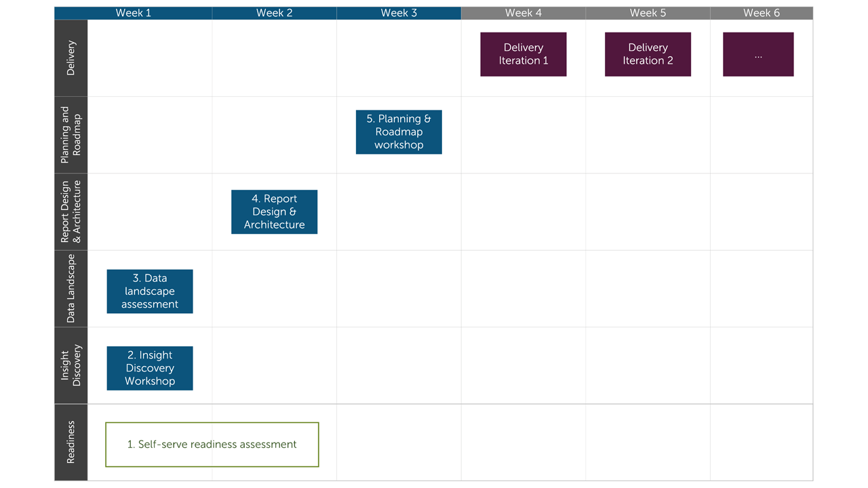Select the Week 5 column header
Image resolution: width=868 pixels, height=488 pixels.
point(648,13)
